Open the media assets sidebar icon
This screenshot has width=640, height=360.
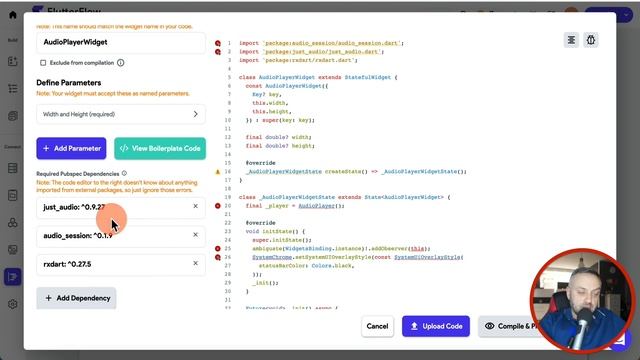[13, 249]
